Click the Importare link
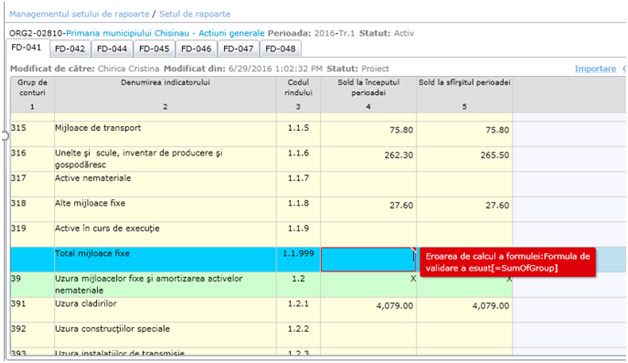Screen dimensions: 628x363 click(x=595, y=69)
